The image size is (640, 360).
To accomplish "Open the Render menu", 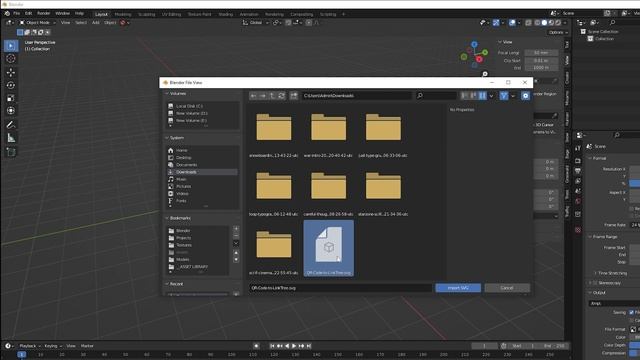I will (43, 13).
